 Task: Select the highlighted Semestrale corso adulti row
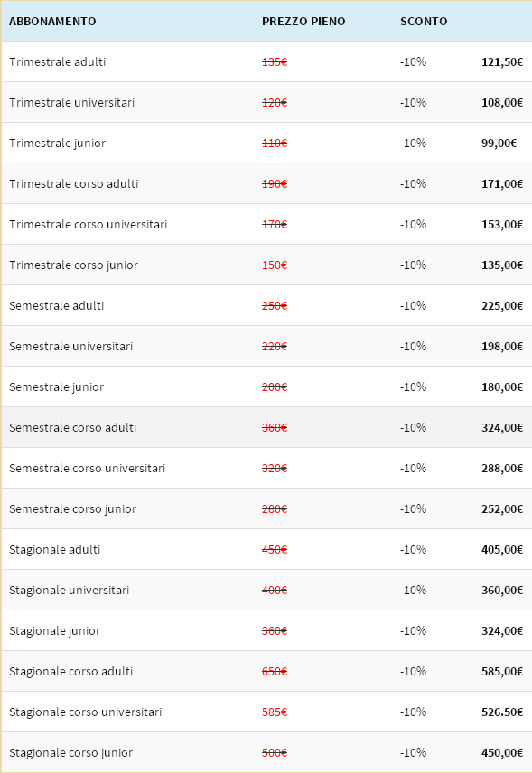click(x=266, y=427)
